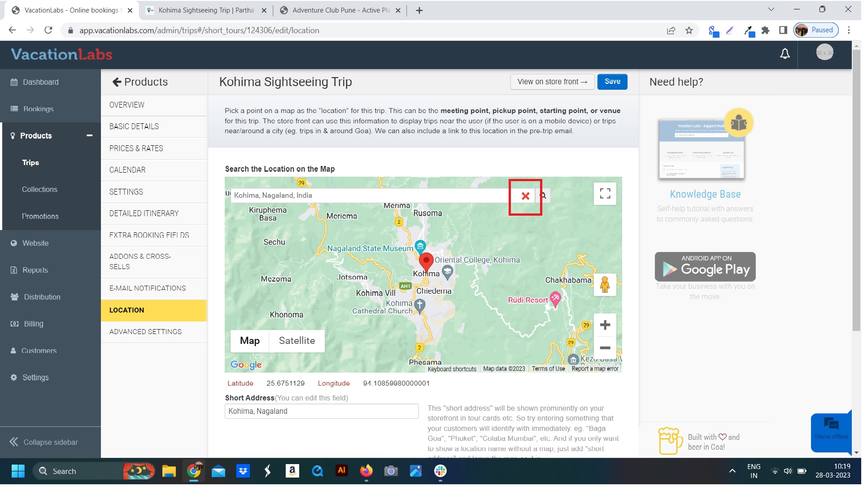Zoom in on the map
The height and width of the screenshot is (504, 863).
click(x=606, y=325)
